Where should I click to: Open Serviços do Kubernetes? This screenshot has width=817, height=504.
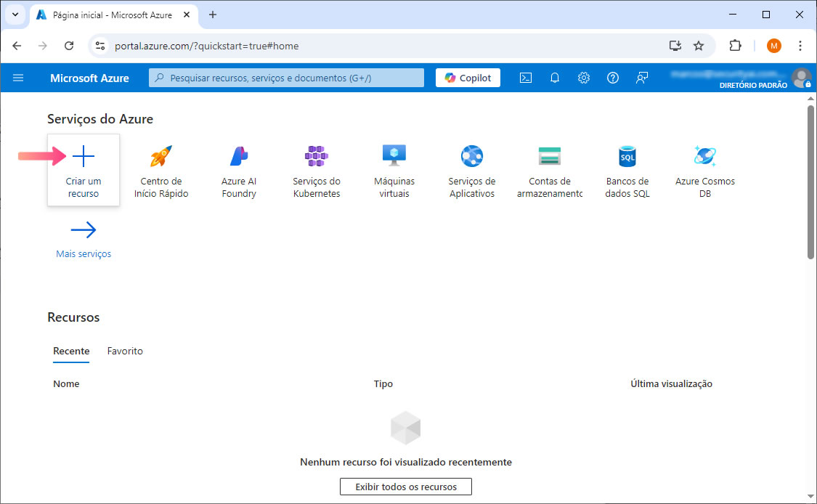point(317,171)
